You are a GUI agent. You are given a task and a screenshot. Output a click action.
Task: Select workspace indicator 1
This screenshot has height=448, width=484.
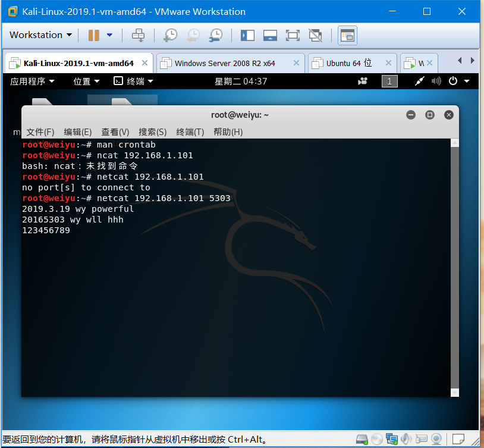pos(389,82)
